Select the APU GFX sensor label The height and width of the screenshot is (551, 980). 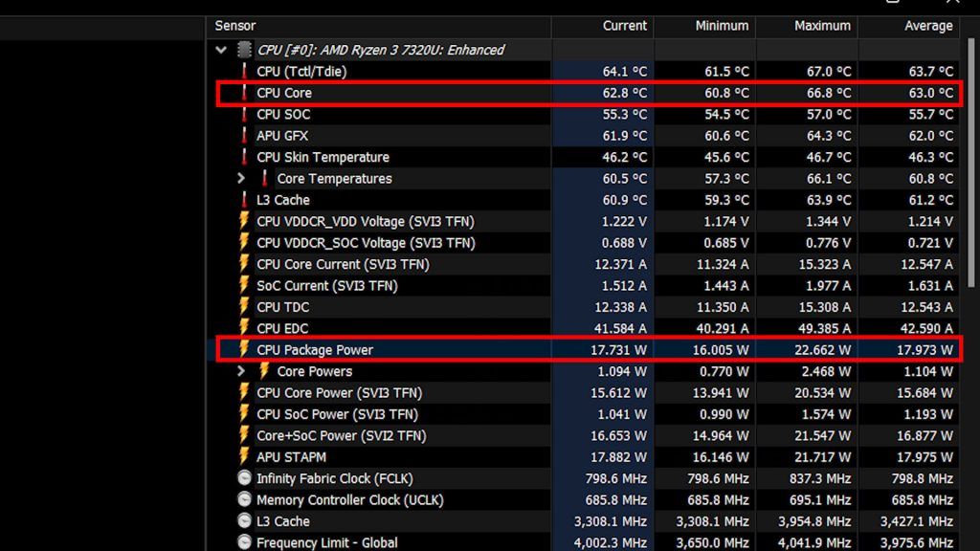coord(282,136)
